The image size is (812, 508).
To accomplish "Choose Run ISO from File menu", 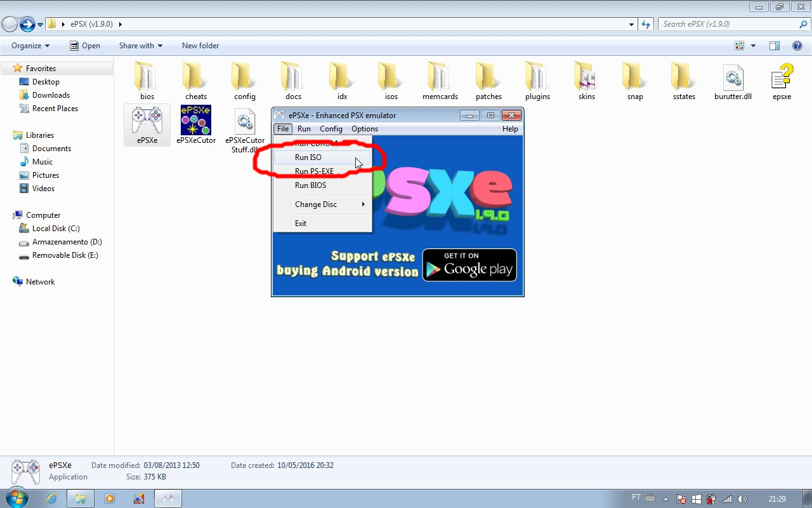I will click(x=308, y=157).
